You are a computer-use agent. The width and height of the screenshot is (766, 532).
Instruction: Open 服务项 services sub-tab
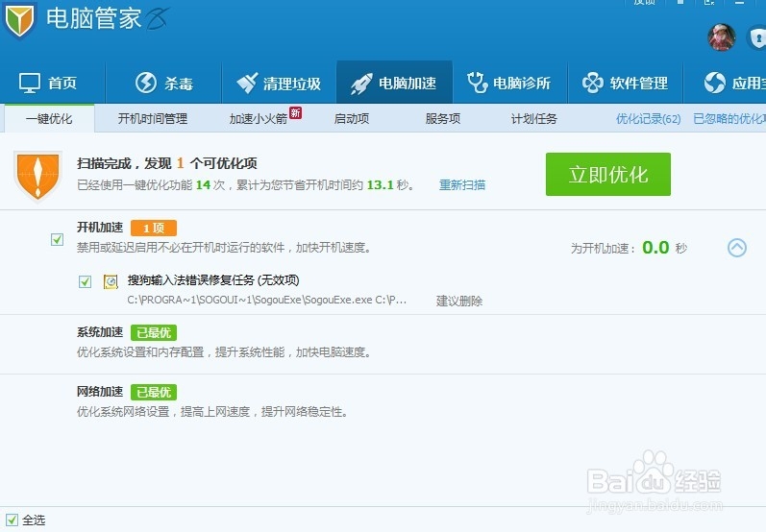(443, 119)
